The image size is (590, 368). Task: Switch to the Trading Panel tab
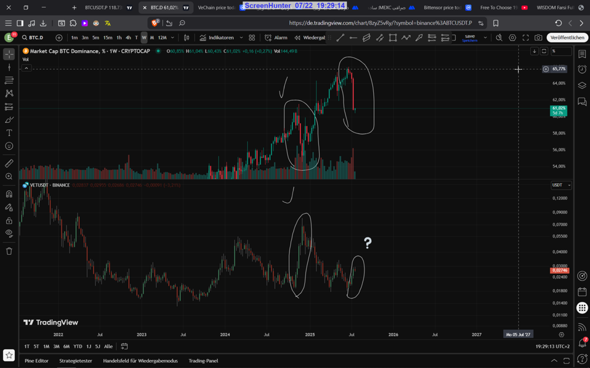(204, 361)
